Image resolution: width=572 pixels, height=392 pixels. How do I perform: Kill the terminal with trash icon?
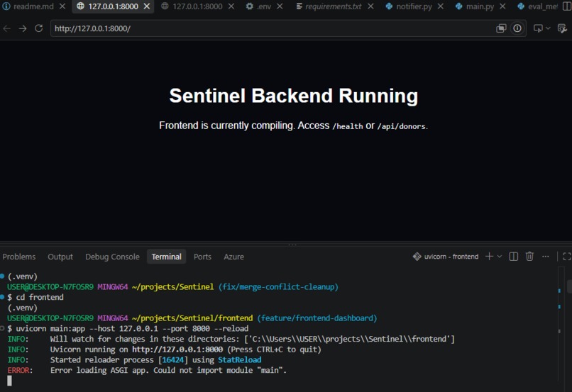pyautogui.click(x=529, y=257)
